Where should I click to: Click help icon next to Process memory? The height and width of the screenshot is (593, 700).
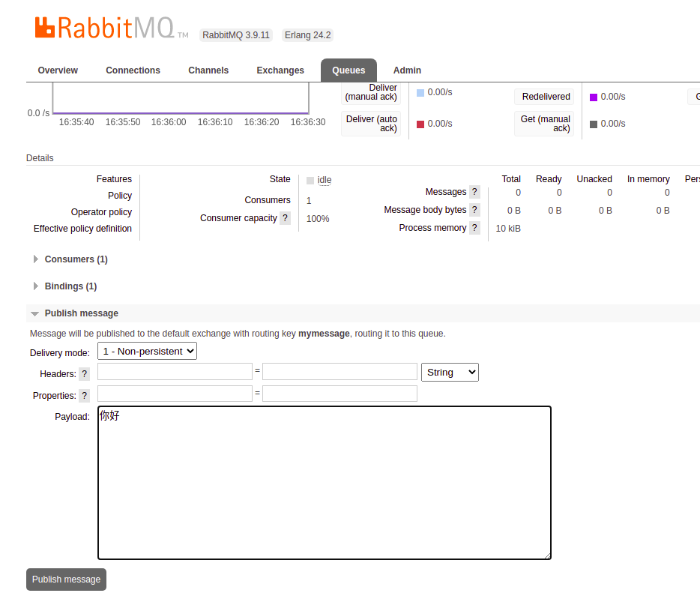[474, 228]
